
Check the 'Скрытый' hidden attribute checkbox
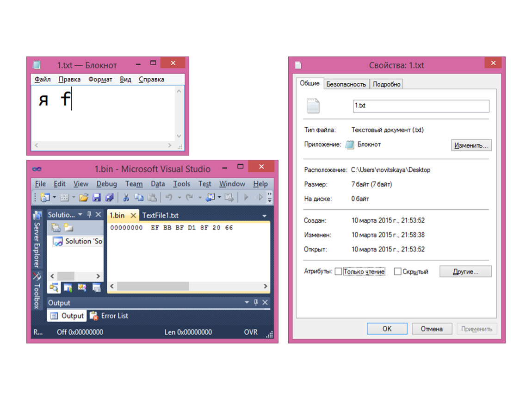click(x=397, y=272)
